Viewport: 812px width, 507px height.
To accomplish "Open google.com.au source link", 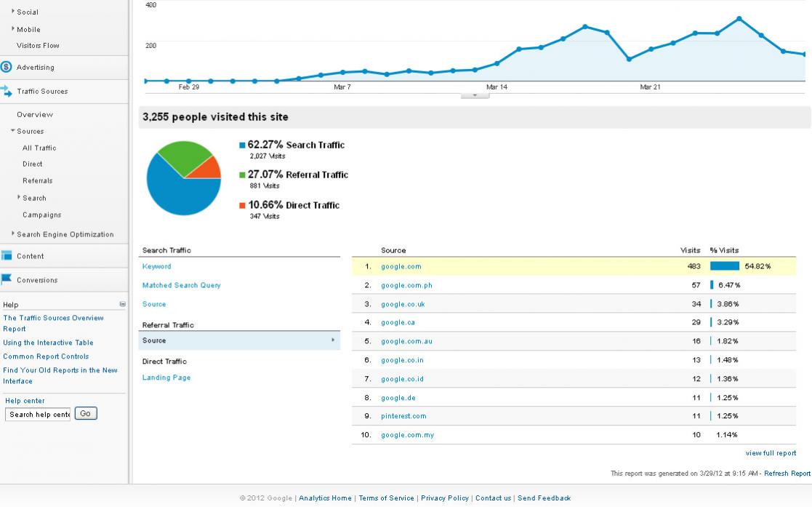I will tap(406, 341).
